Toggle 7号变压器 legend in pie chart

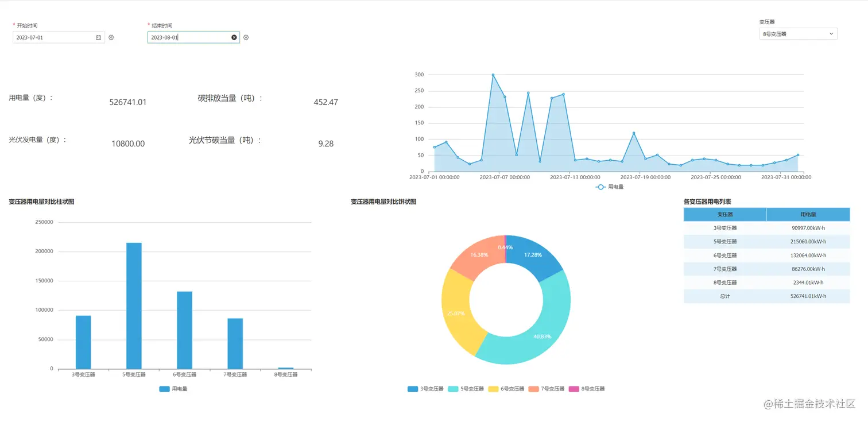pos(546,389)
